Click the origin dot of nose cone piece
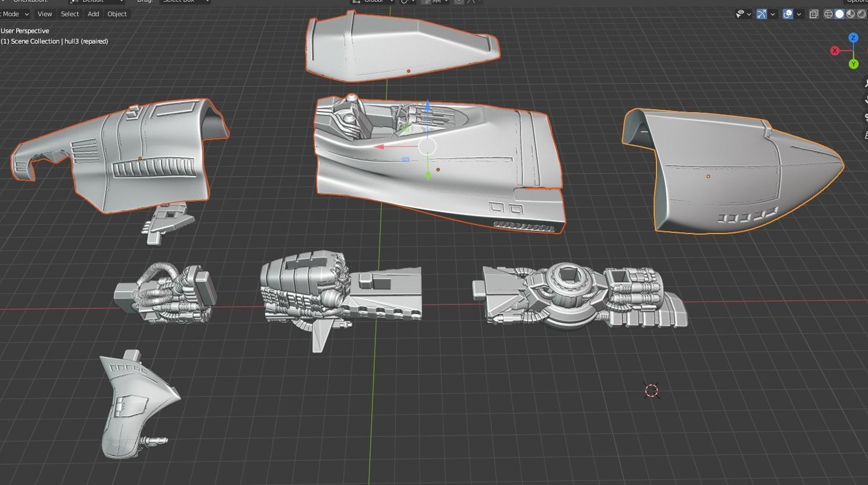This screenshot has height=485, width=868. point(708,177)
